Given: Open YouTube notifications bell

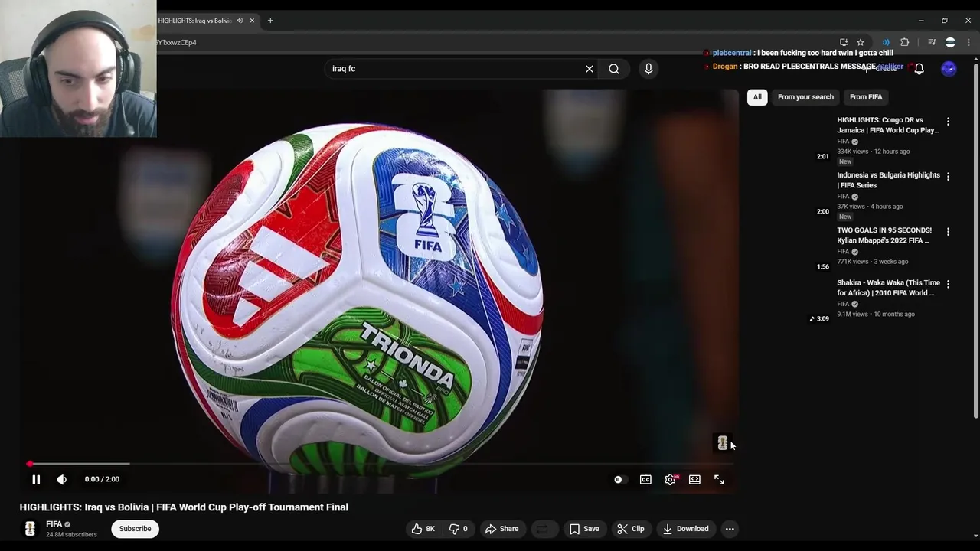Looking at the screenshot, I should [920, 69].
